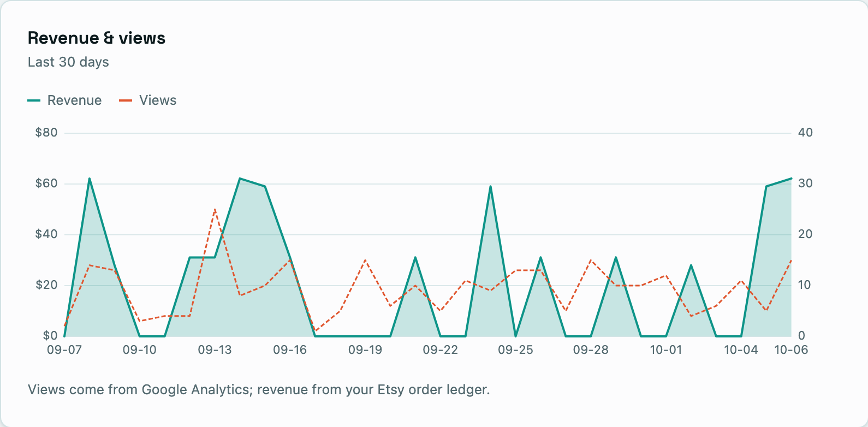Click the 'Revenue & views' heading
The width and height of the screenshot is (868, 427).
click(x=97, y=38)
